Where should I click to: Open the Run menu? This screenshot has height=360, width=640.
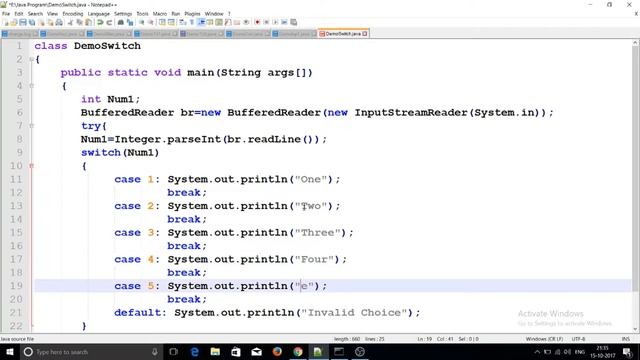tap(176, 14)
